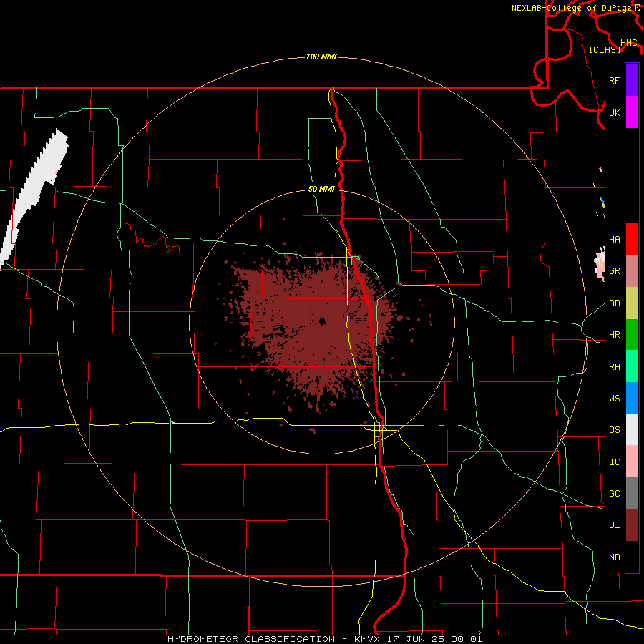Screen dimensions: 644x644
Task: Click the GC legend label text
Action: pos(615,493)
